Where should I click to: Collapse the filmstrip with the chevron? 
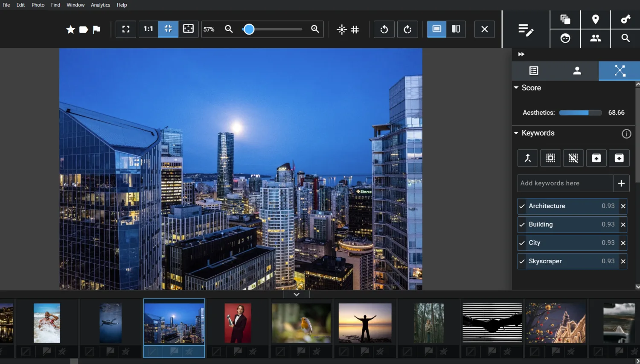pos(297,294)
